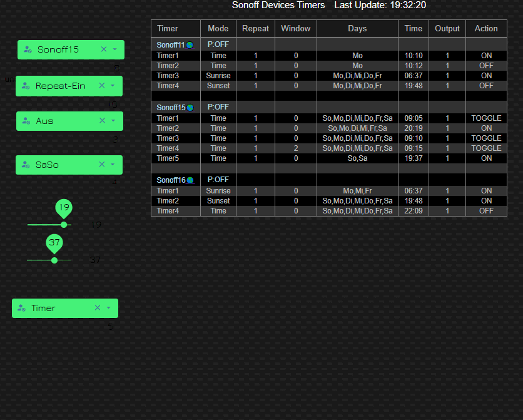Expand the Timer dropdown arrow

point(108,308)
